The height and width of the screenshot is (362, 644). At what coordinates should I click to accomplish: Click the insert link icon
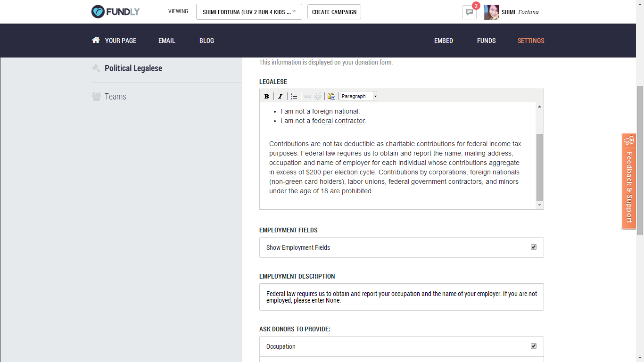[308, 96]
